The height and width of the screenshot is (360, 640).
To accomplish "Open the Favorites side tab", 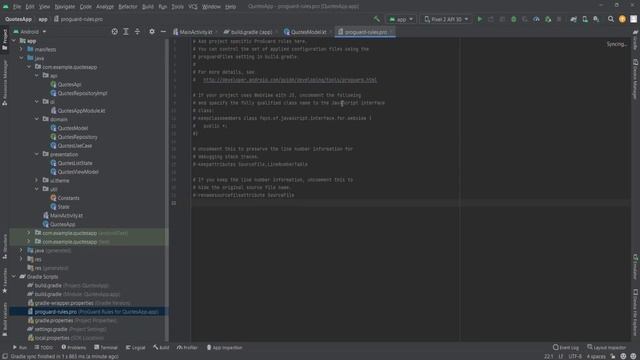I will pyautogui.click(x=4, y=280).
